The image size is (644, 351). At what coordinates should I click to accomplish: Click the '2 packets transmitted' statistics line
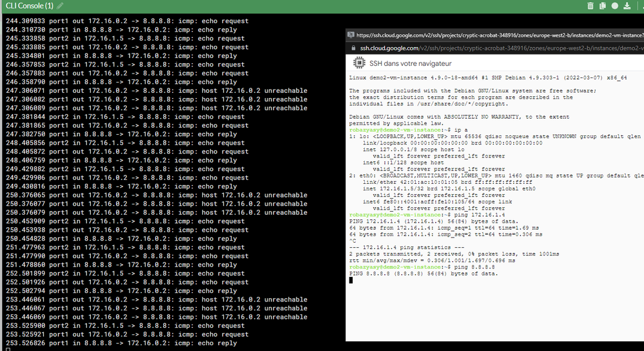[x=454, y=254]
